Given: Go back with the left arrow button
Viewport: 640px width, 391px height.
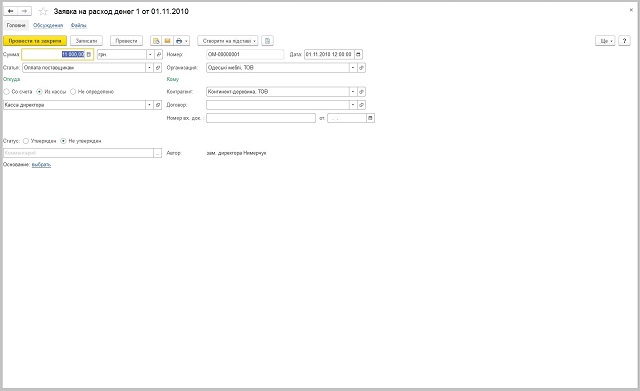Looking at the screenshot, I should pyautogui.click(x=11, y=11).
